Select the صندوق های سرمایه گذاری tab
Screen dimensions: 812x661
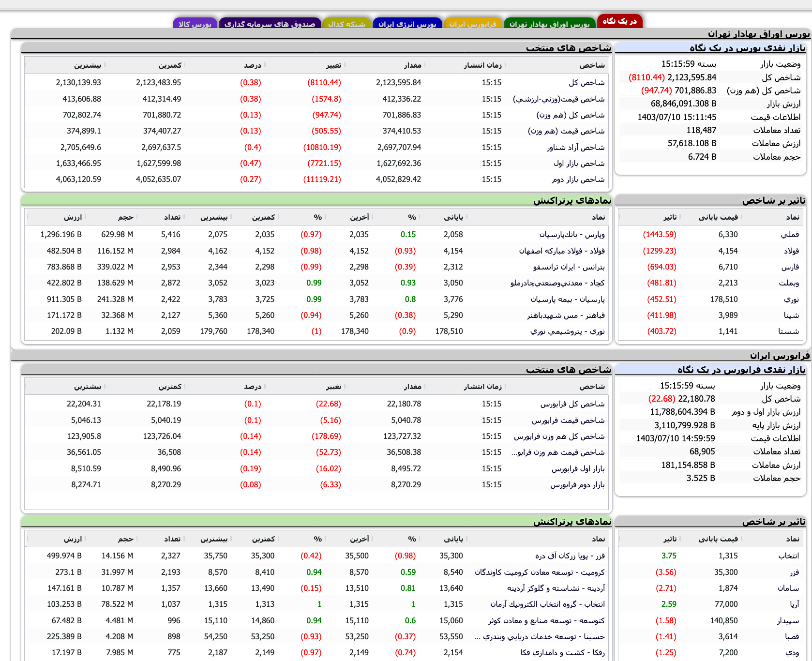[x=270, y=23]
